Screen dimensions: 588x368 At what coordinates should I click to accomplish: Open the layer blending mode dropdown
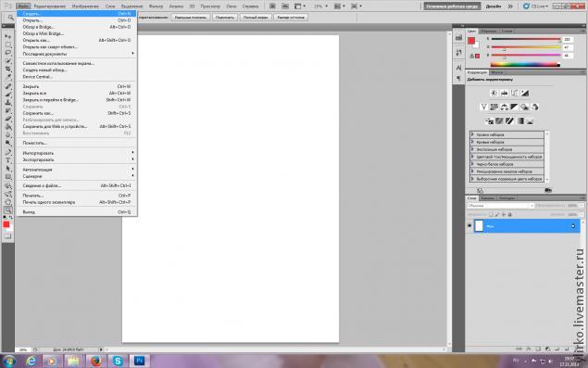tap(500, 206)
